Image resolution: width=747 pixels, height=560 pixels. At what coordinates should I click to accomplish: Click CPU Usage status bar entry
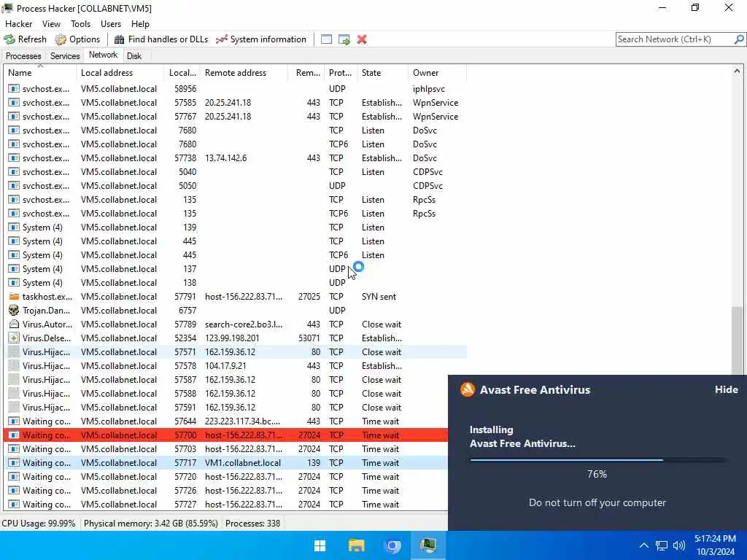tap(39, 524)
